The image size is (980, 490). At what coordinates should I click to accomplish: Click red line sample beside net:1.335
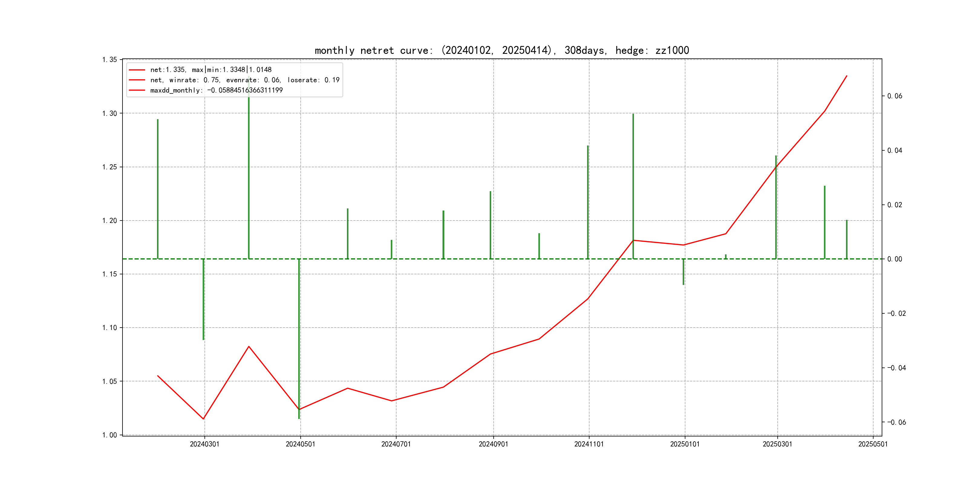click(x=137, y=70)
